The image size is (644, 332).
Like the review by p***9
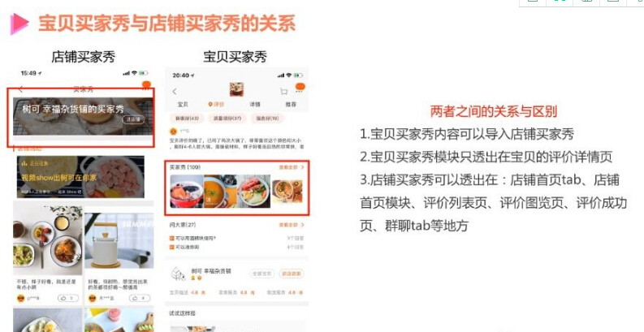tap(67, 298)
